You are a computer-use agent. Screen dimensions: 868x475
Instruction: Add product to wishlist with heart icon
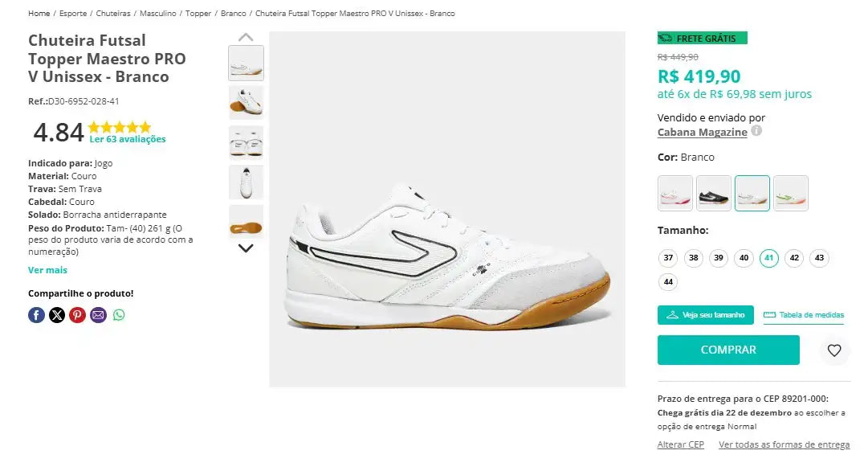pyautogui.click(x=834, y=350)
